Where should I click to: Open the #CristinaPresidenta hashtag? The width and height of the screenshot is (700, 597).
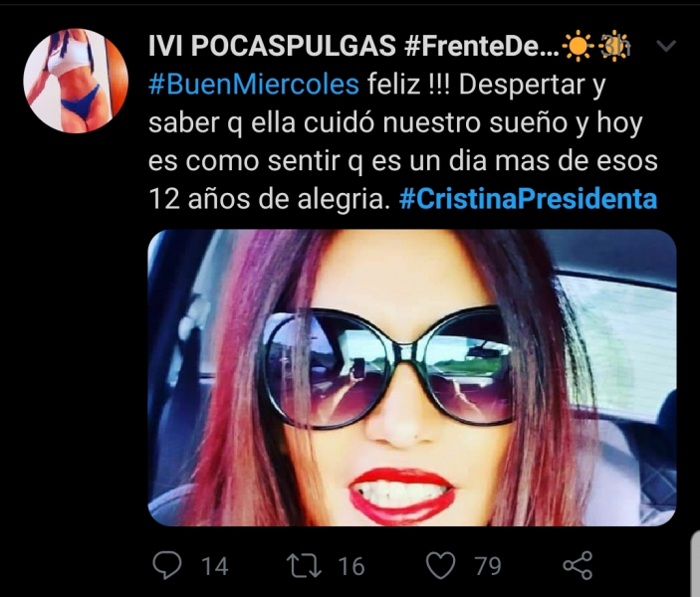pyautogui.click(x=528, y=199)
